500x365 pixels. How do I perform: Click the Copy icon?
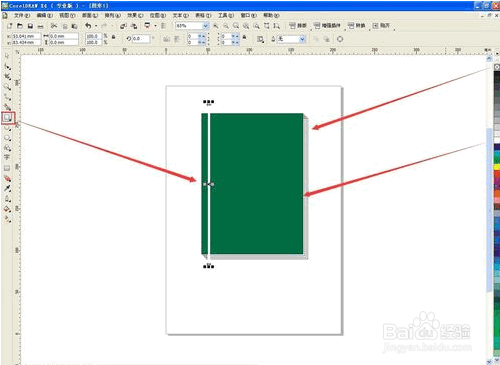point(65,26)
